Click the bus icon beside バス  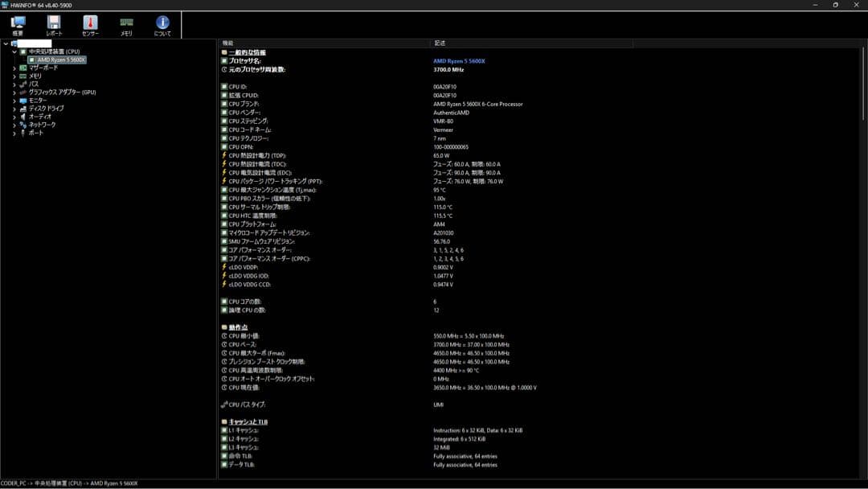pyautogui.click(x=23, y=84)
